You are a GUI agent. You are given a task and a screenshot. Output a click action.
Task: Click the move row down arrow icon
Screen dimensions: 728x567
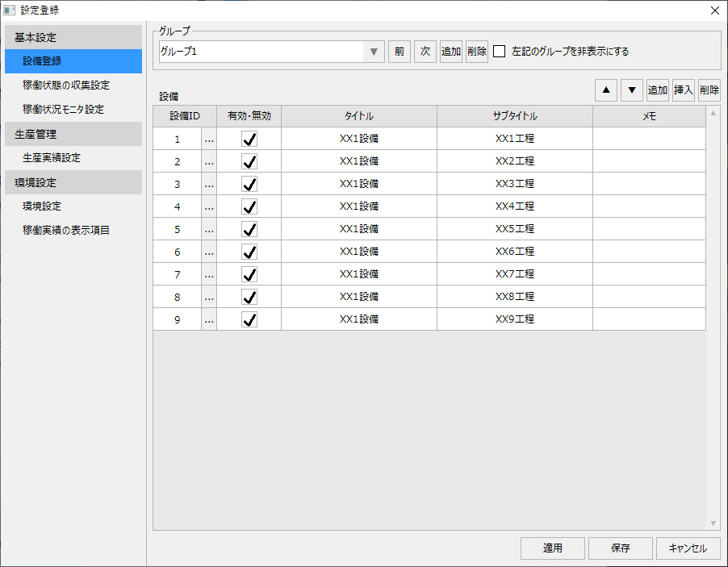(x=631, y=90)
